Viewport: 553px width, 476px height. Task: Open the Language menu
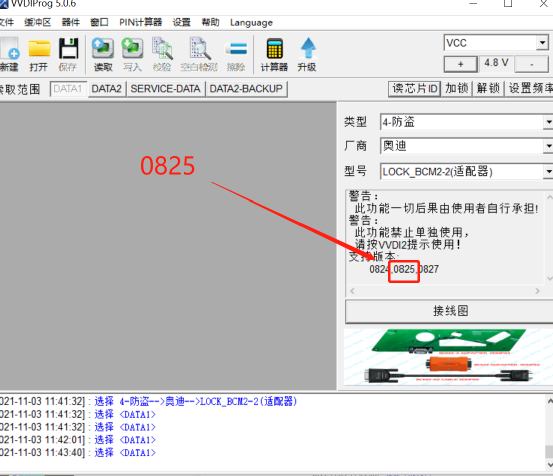tap(251, 23)
